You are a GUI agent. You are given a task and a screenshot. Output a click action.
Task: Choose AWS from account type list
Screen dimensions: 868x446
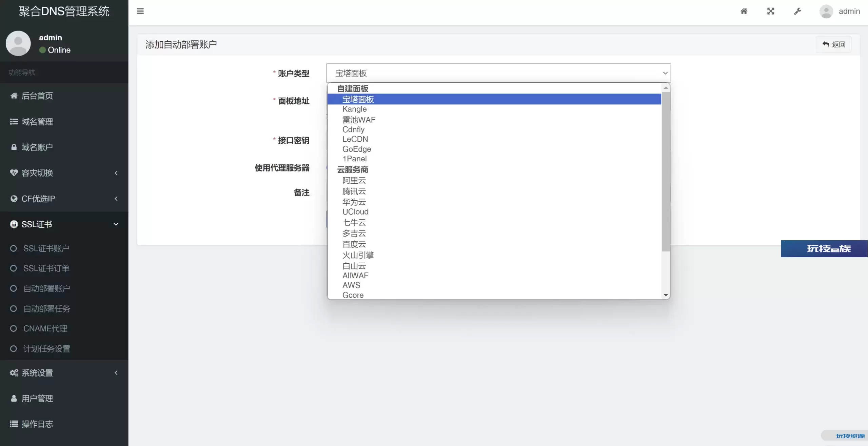[x=494, y=285]
